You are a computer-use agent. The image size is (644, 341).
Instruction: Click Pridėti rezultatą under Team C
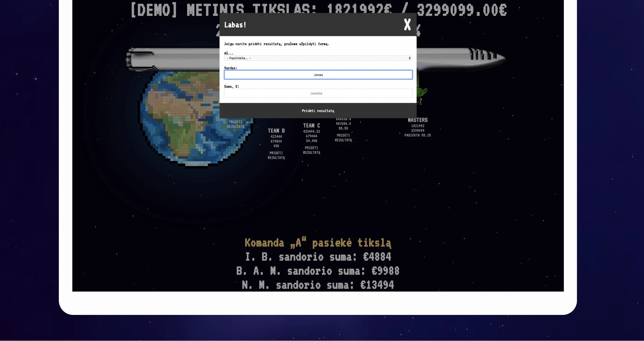[x=311, y=150]
